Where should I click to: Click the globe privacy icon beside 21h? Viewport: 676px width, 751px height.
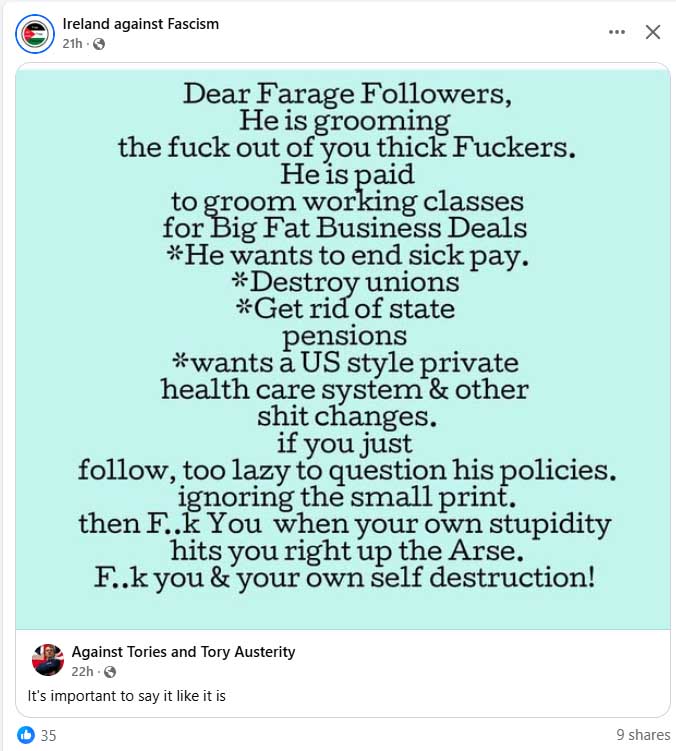(x=99, y=44)
